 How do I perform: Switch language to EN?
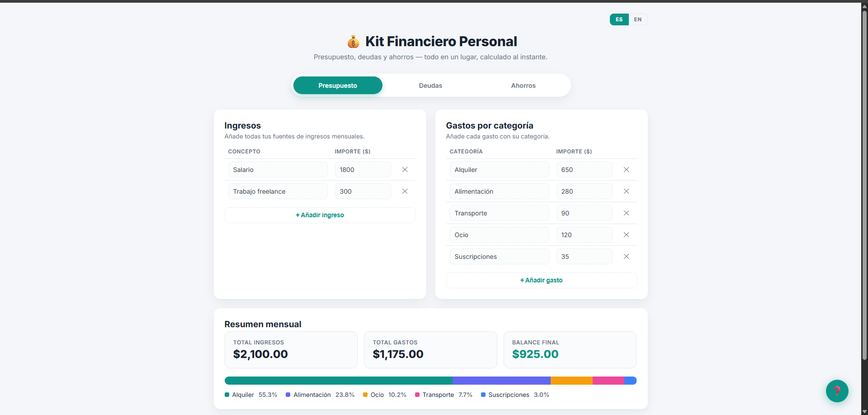point(637,19)
